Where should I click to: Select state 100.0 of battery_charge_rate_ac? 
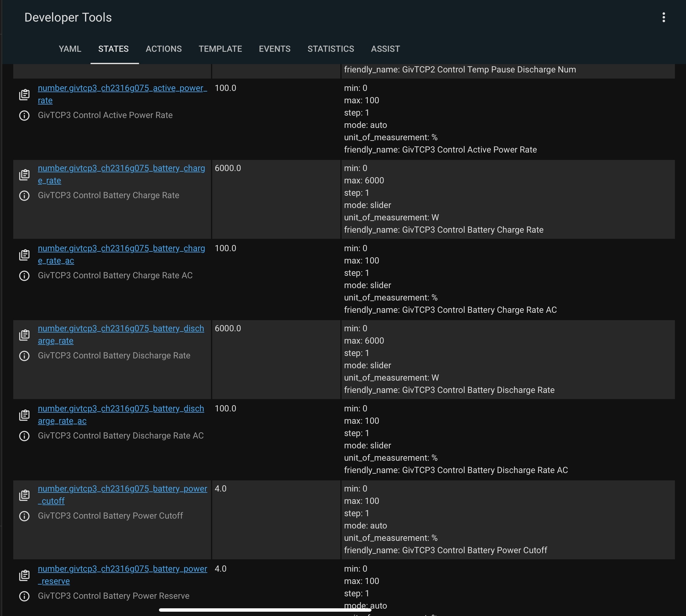(225, 248)
